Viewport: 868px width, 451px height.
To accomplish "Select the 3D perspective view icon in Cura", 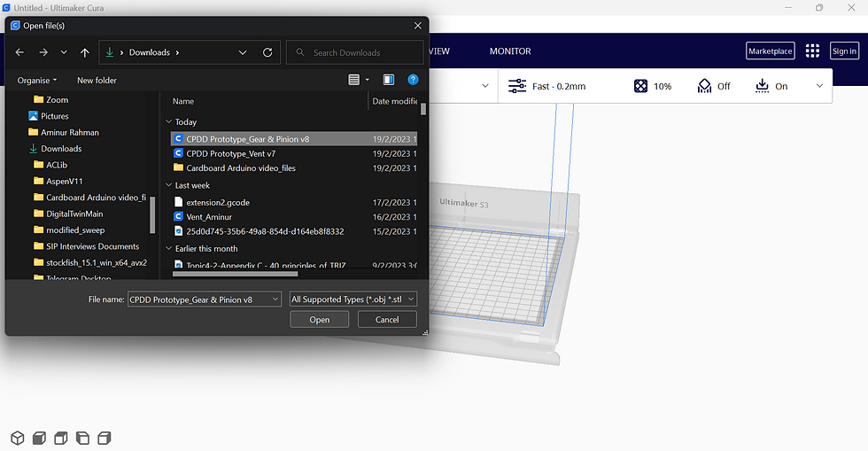I will pos(18,439).
